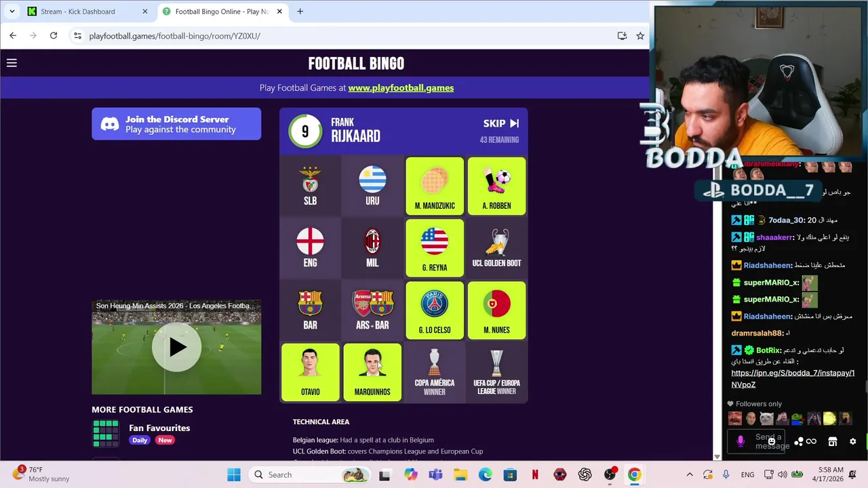Click the Marquinhos marked cell
Image resolution: width=868 pixels, height=488 pixels.
(x=372, y=373)
